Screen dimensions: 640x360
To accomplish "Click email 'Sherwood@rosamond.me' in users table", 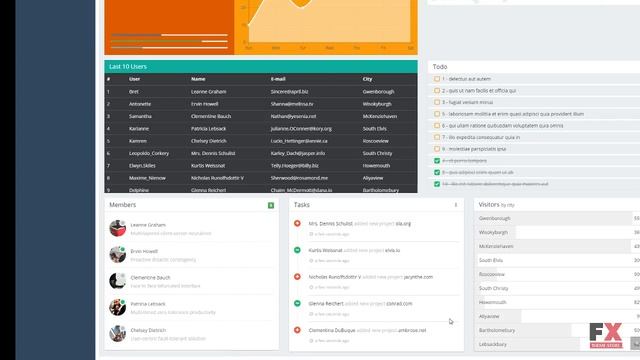I will pyautogui.click(x=299, y=178).
